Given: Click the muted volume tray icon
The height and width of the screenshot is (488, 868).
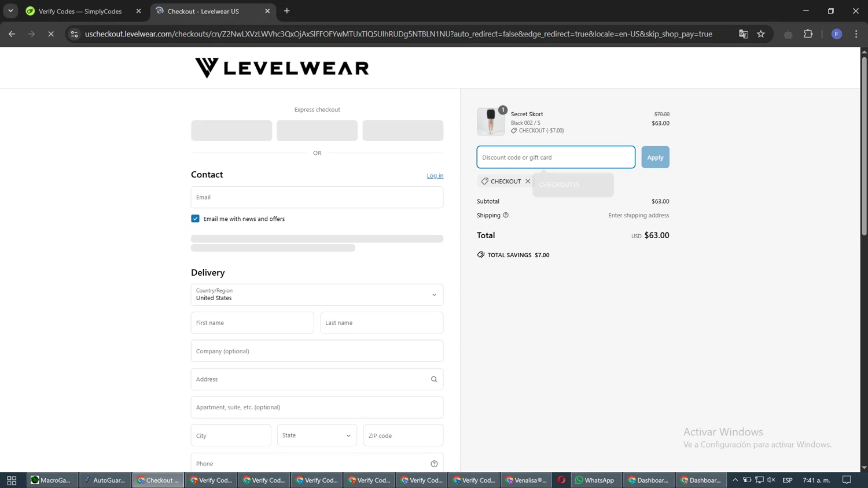Looking at the screenshot, I should [771, 480].
